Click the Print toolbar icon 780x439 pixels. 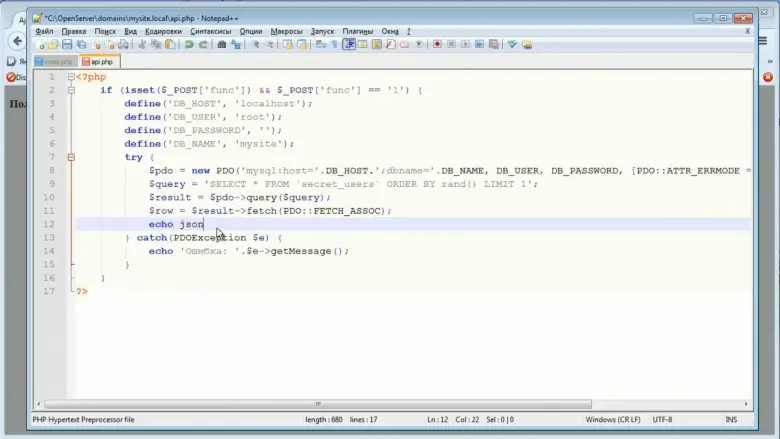coord(123,45)
